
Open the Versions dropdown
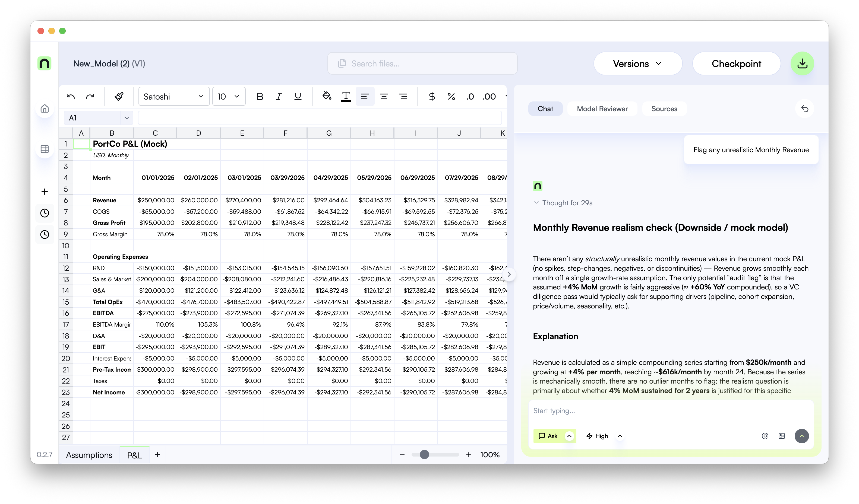click(x=637, y=64)
